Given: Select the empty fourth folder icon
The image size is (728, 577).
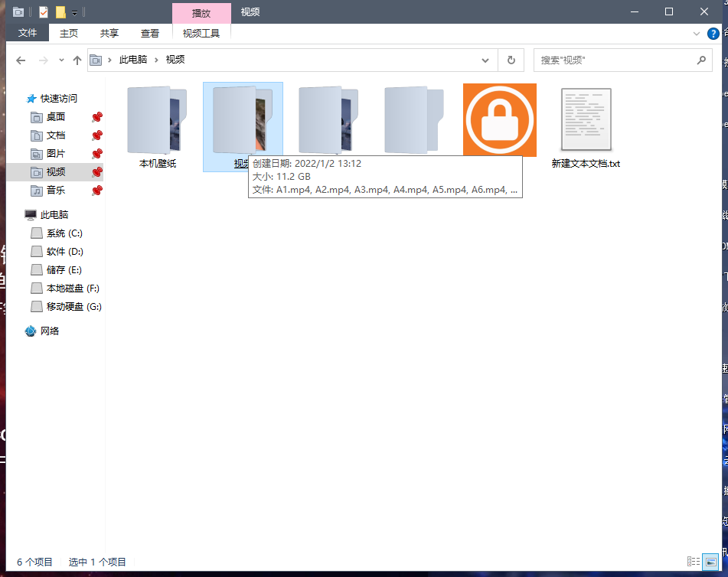Looking at the screenshot, I should 413,120.
